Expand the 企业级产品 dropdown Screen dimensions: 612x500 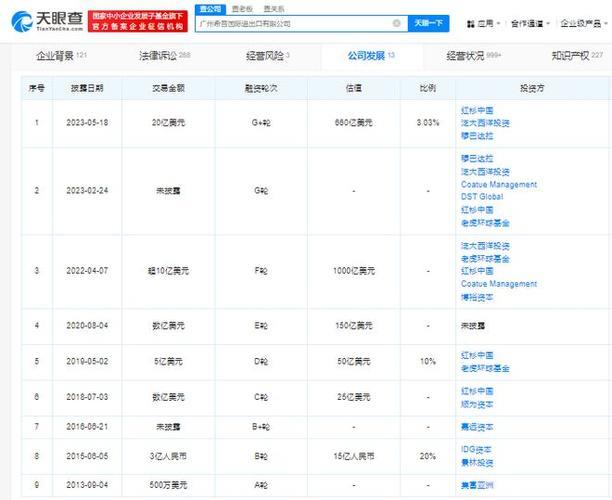pos(584,24)
